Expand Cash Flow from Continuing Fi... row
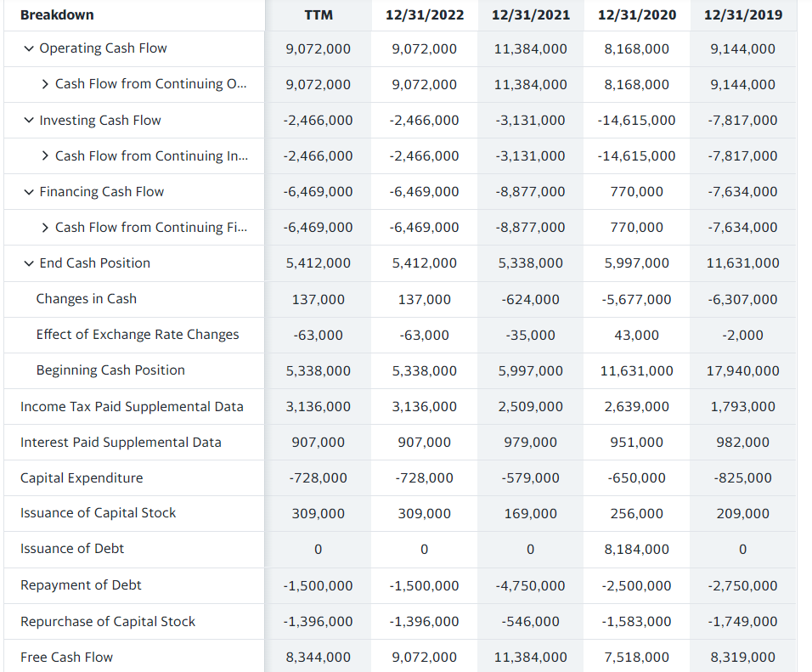The width and height of the screenshot is (812, 672). pos(45,228)
